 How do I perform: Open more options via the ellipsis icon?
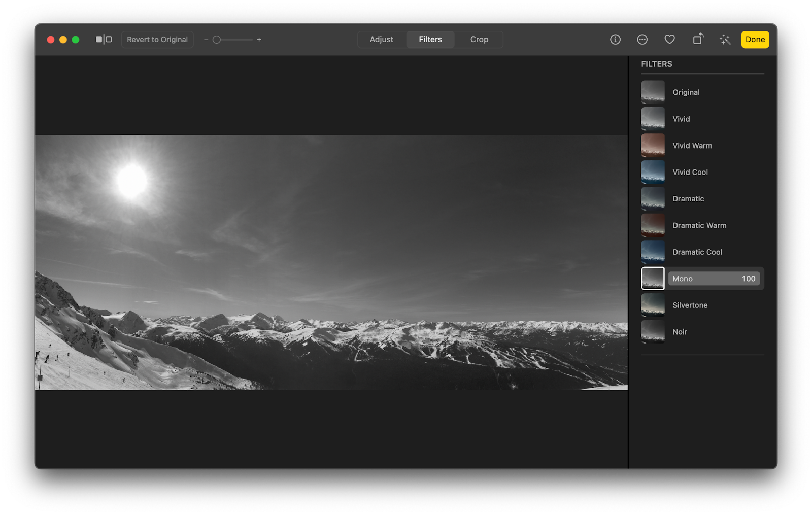click(x=642, y=39)
